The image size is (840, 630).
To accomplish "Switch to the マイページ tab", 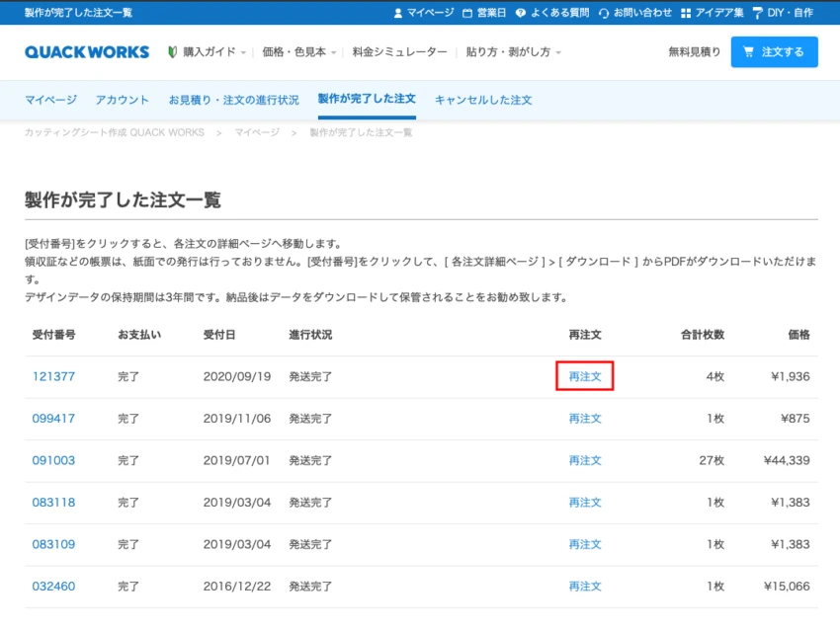I will pos(50,100).
